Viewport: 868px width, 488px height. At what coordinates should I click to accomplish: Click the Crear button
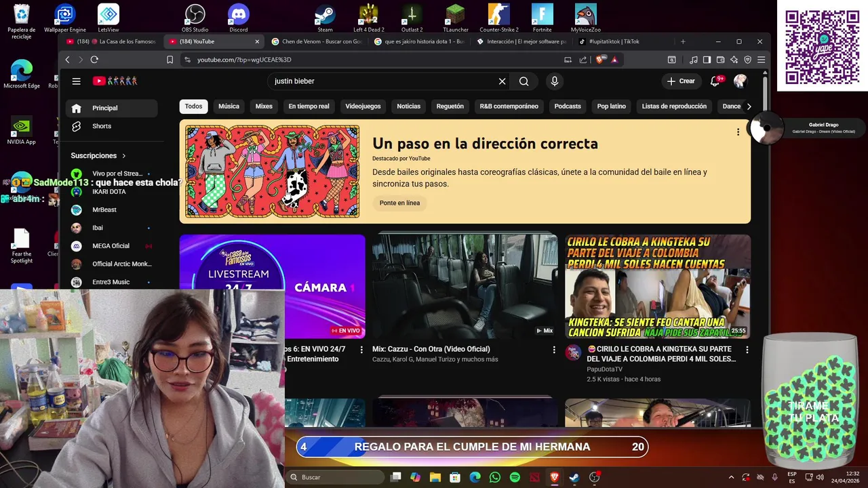coord(681,81)
